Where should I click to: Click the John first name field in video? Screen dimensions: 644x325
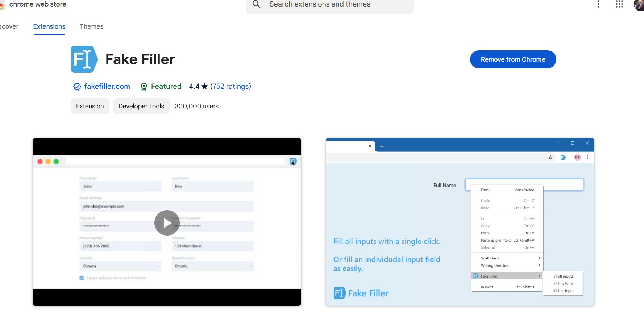coord(120,186)
